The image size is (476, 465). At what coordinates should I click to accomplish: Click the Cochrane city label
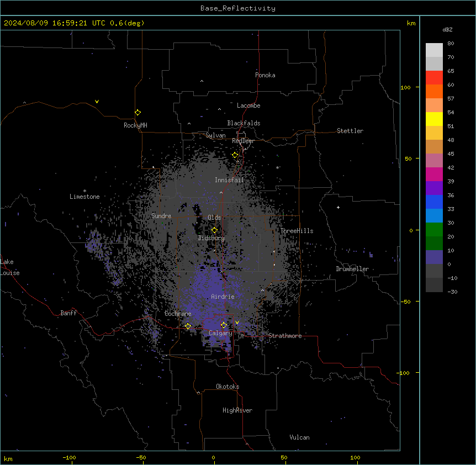click(x=178, y=314)
